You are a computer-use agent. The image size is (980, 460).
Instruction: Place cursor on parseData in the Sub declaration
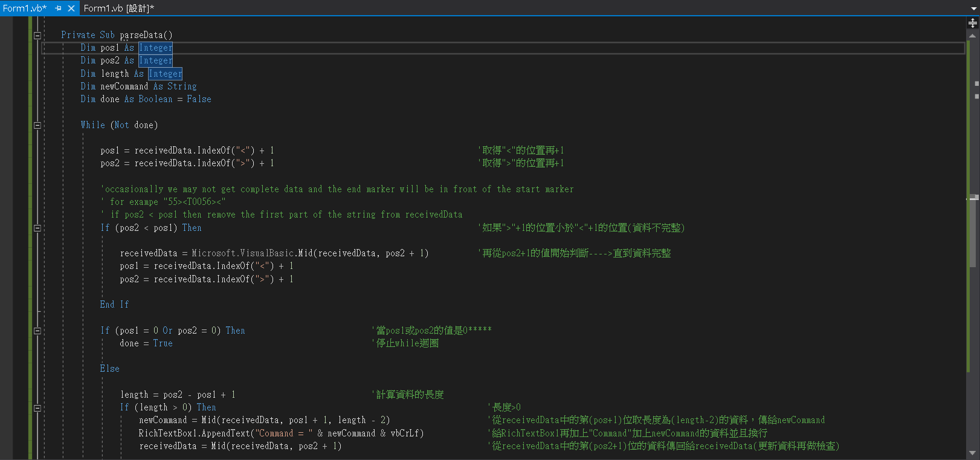click(x=141, y=35)
